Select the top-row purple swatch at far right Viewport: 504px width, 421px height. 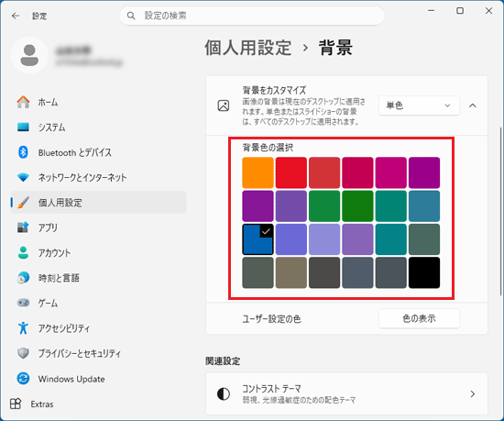424,172
